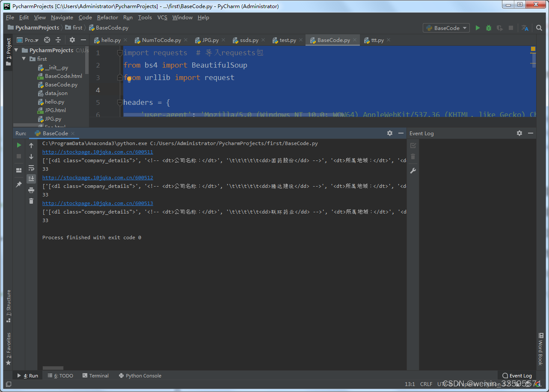Screen dimensions: 549x392
Task: Switch to the ssds.py editor tab
Action: point(249,40)
